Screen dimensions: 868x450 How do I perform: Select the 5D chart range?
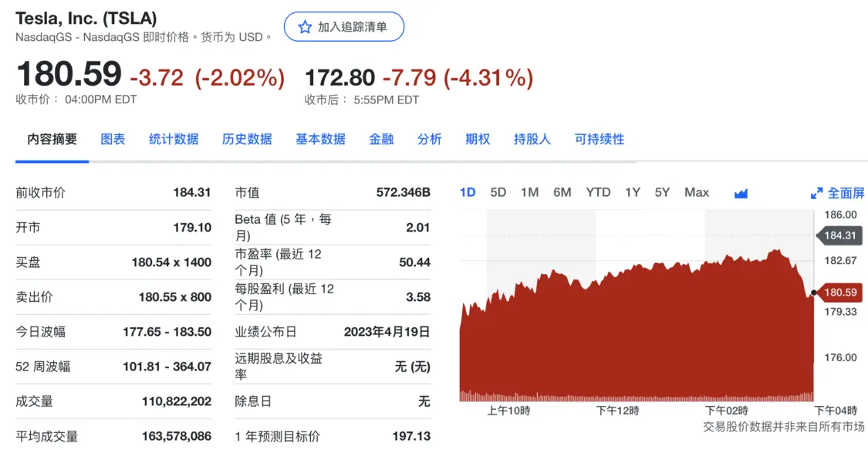(498, 192)
